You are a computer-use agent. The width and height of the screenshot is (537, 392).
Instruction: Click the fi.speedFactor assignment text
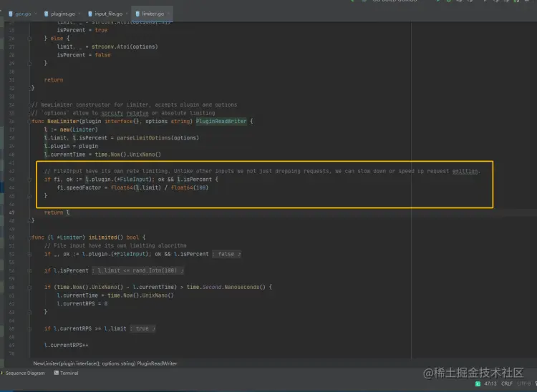coord(132,188)
